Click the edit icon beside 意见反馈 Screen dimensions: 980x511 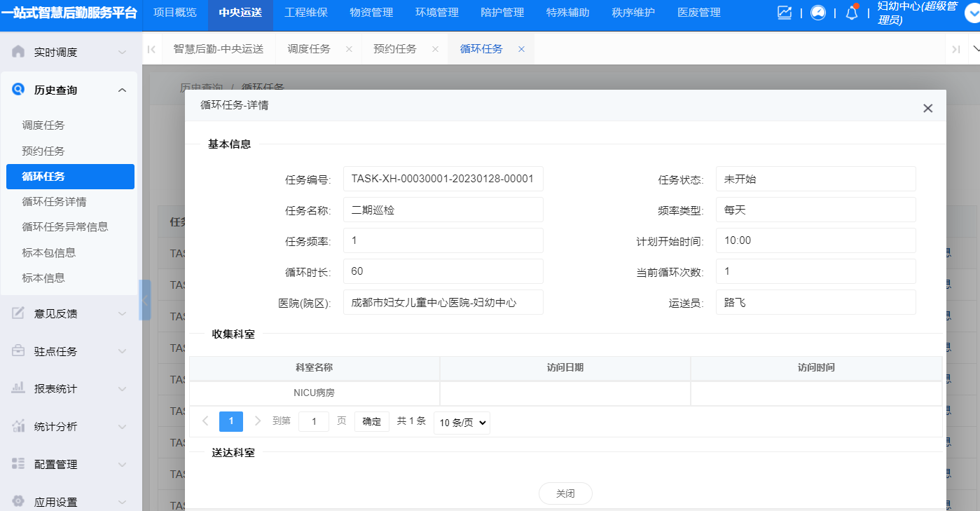pos(18,313)
